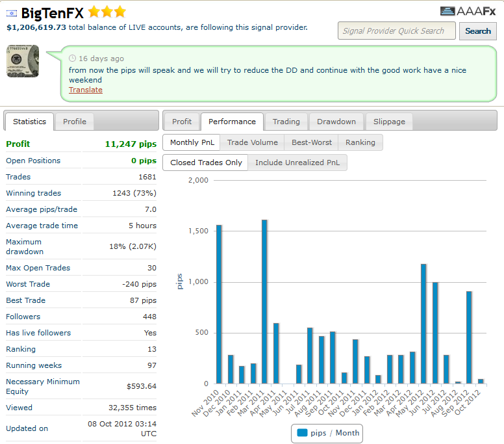Click the Maximum drawdown 18% (2.07K) value
This screenshot has height=444, width=504.
point(132,246)
